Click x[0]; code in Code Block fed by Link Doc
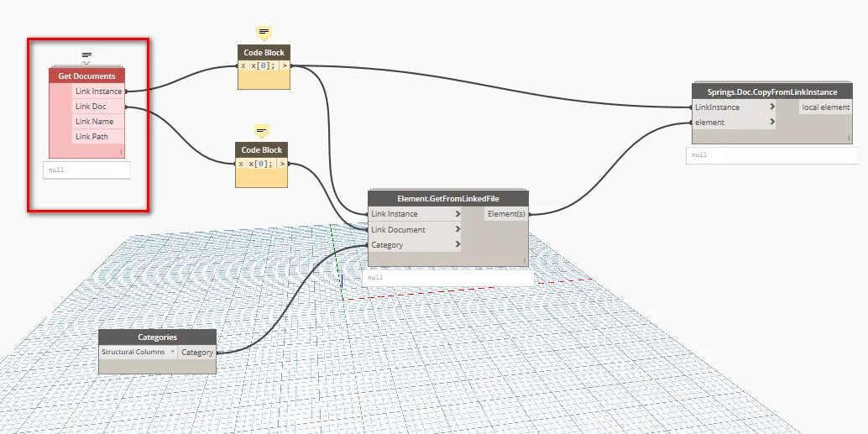 coord(261,164)
